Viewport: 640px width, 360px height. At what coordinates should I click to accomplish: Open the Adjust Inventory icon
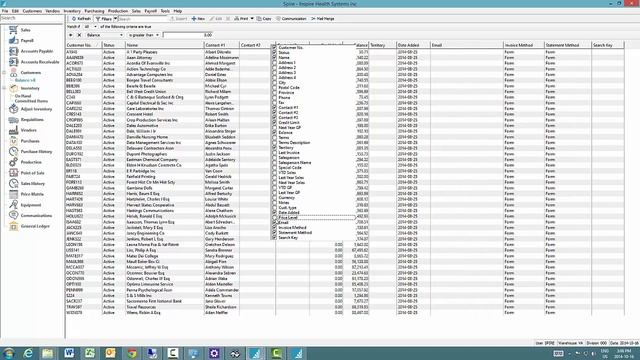13,109
